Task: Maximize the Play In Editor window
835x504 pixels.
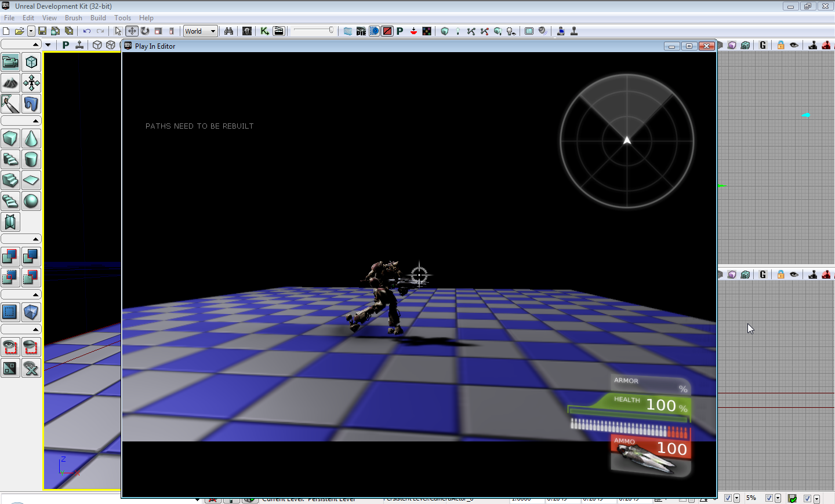Action: pyautogui.click(x=689, y=46)
